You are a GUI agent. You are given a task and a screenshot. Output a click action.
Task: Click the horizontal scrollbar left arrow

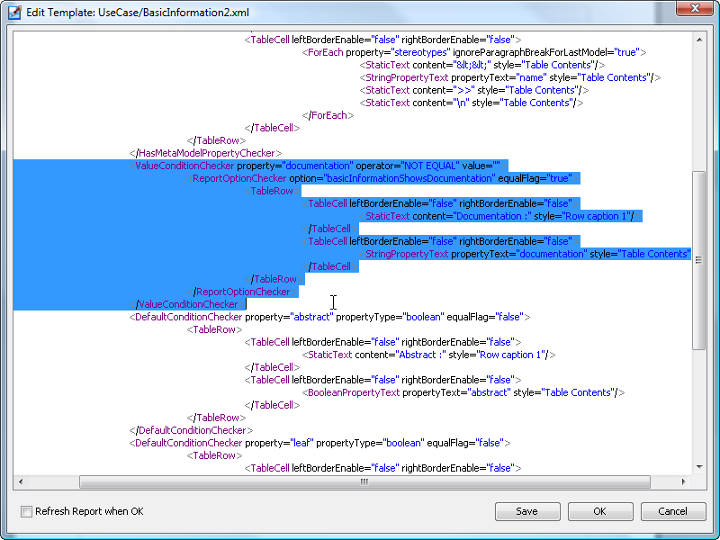tap(20, 482)
